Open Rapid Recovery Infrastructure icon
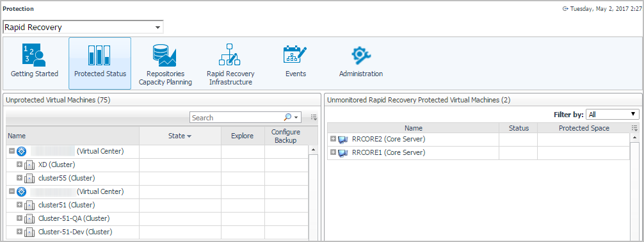The width and height of the screenshot is (644, 242). pyautogui.click(x=230, y=54)
